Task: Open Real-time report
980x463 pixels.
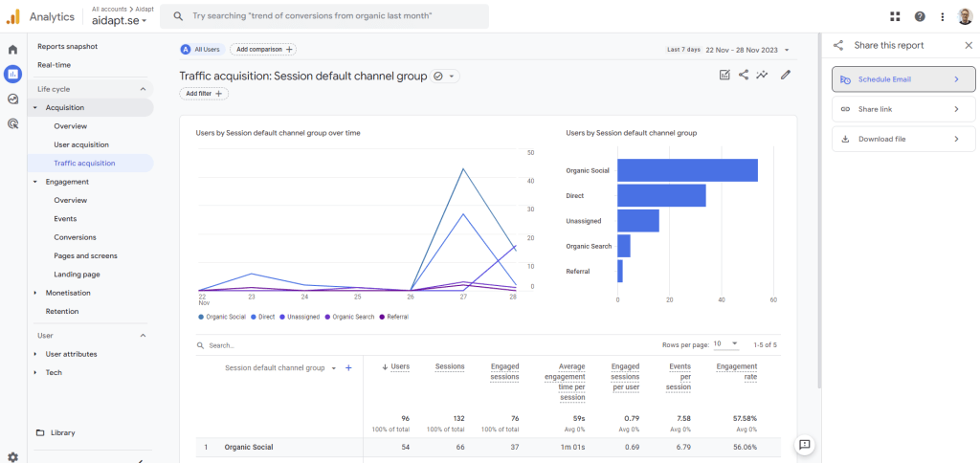Action: (54, 65)
